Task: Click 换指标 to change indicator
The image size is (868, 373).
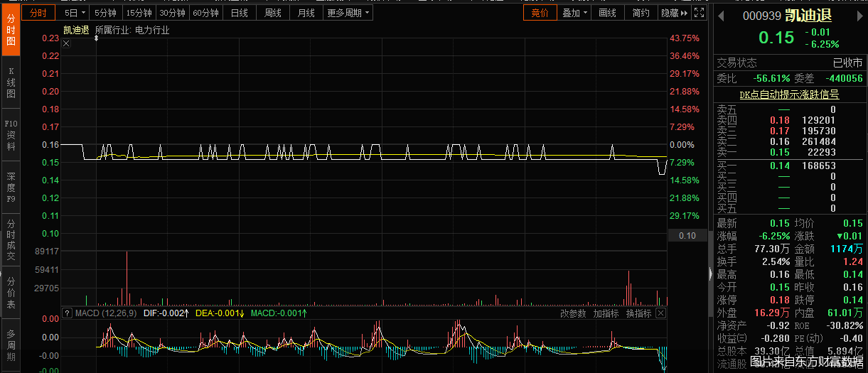Action: click(638, 313)
